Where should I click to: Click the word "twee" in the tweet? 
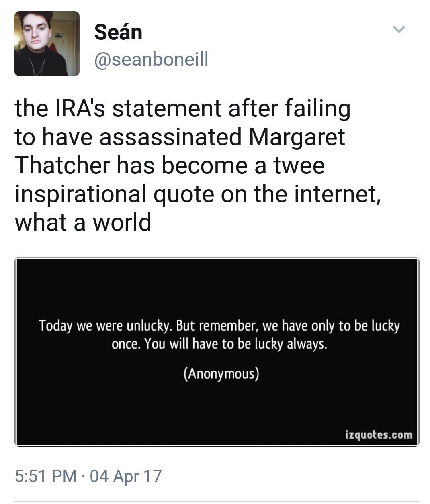point(299,165)
